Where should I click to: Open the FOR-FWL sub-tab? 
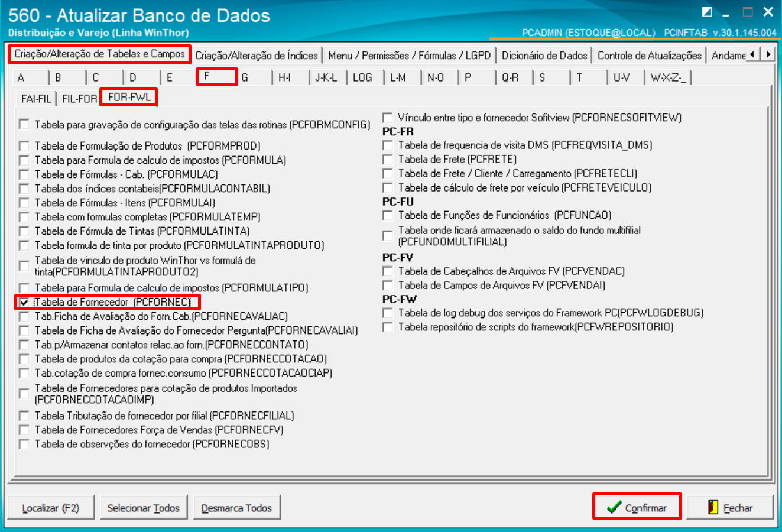[x=129, y=97]
